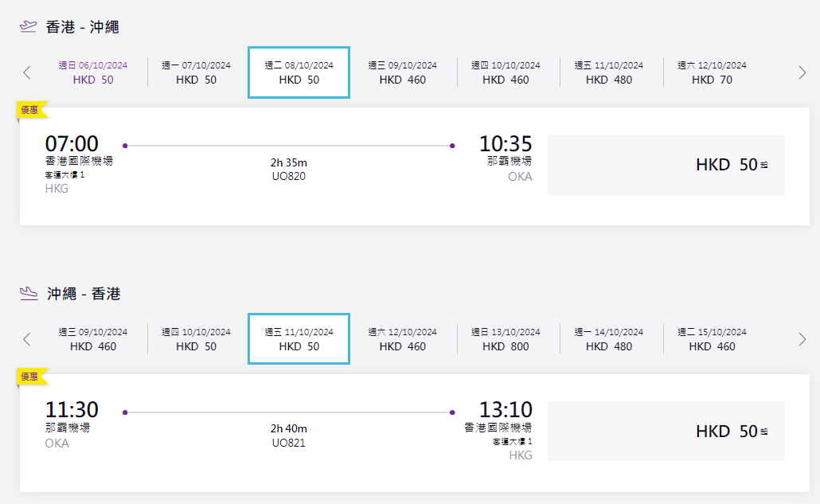This screenshot has height=504, width=820.
Task: Show earlier return dates with left arrow
Action: [27, 339]
